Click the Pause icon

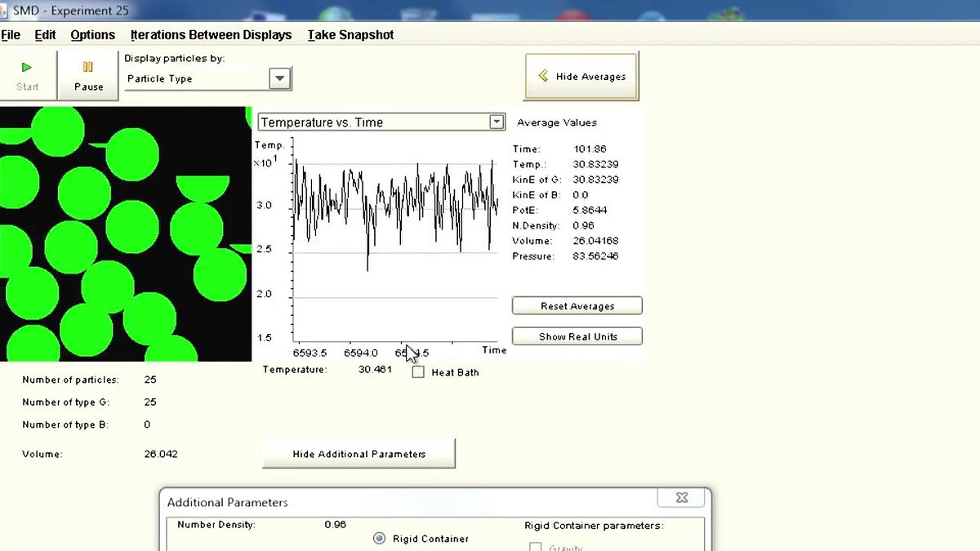pyautogui.click(x=88, y=67)
